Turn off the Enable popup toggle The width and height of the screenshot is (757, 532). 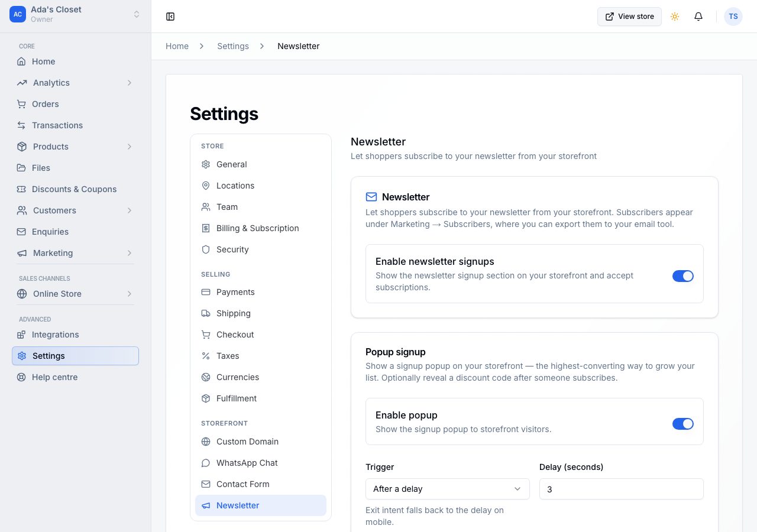tap(683, 424)
